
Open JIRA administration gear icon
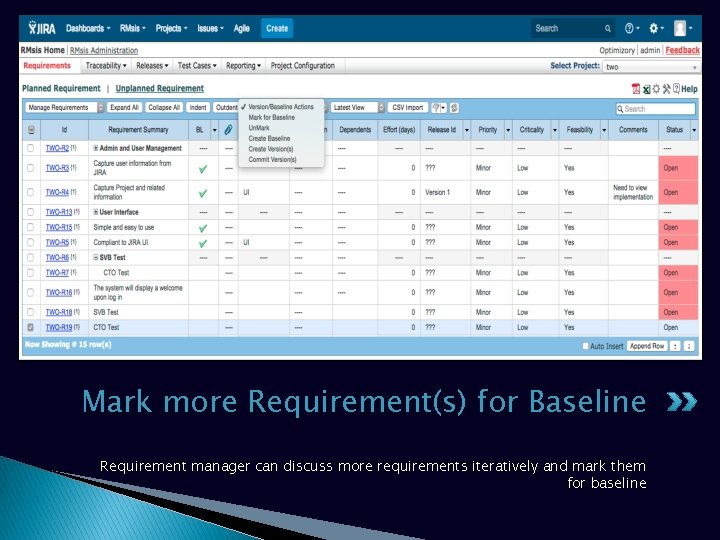click(x=653, y=28)
